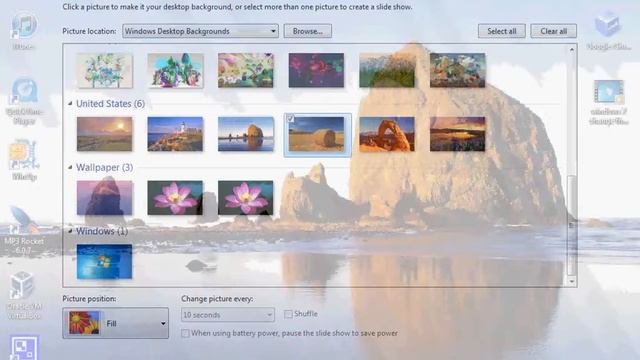Select the third artwork thumbnail in top row
Screen dimensions: 640x360
pos(246,70)
